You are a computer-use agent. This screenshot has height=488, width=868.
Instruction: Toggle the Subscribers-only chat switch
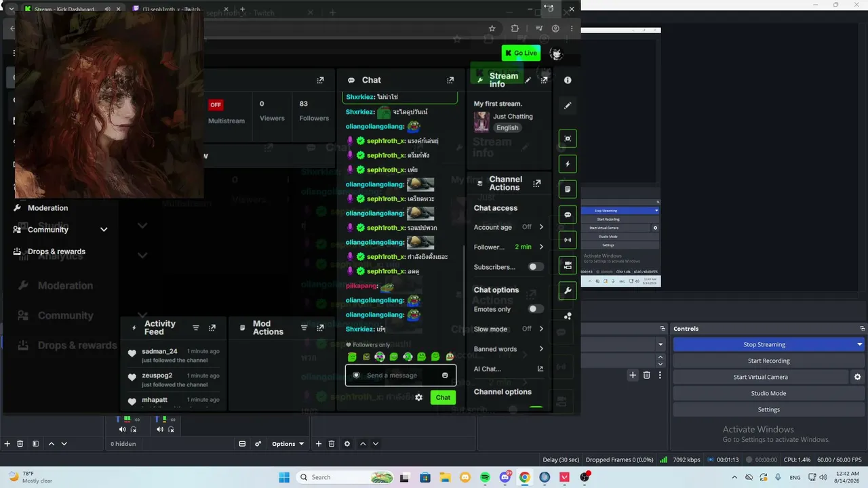(536, 267)
